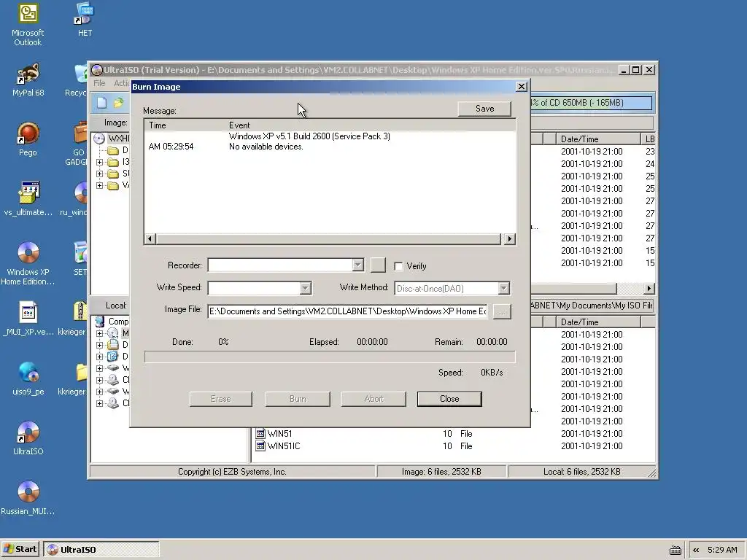Expand the SI folder in Image tree

[x=99, y=174]
